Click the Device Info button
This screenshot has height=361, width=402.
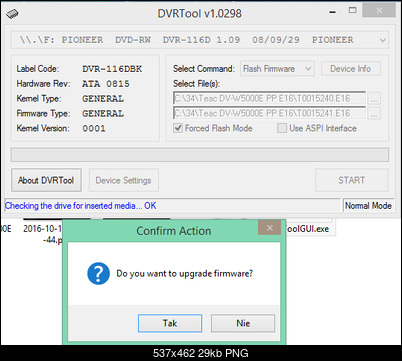click(351, 69)
